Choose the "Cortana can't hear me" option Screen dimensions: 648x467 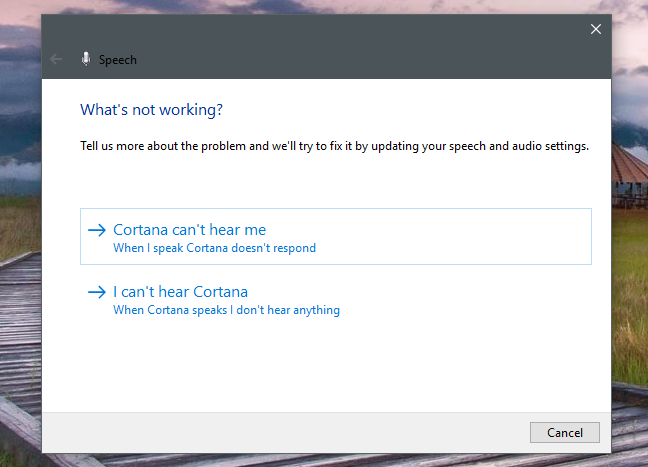point(336,236)
